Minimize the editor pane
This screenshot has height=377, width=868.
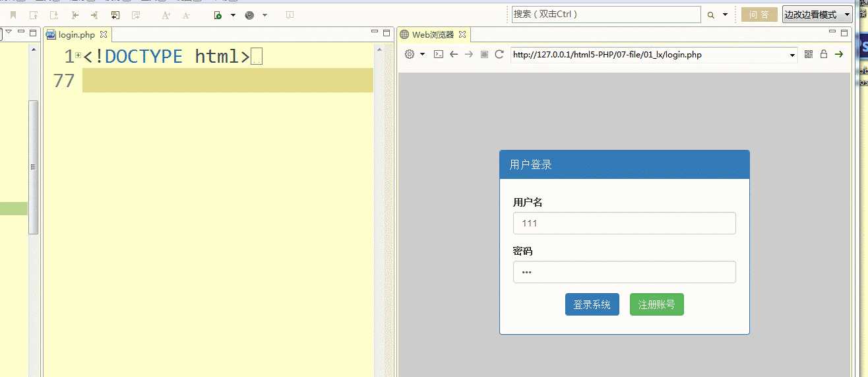pyautogui.click(x=374, y=32)
